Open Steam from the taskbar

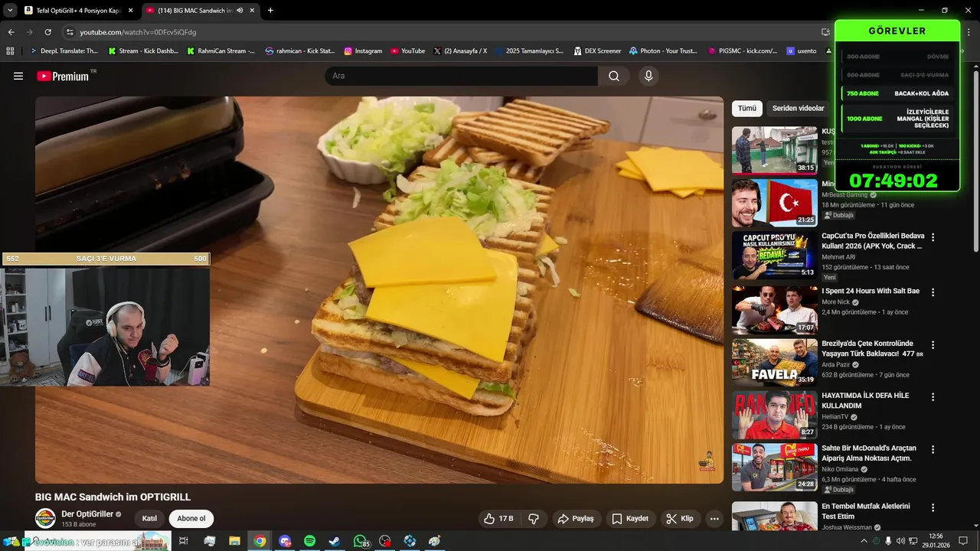[335, 541]
